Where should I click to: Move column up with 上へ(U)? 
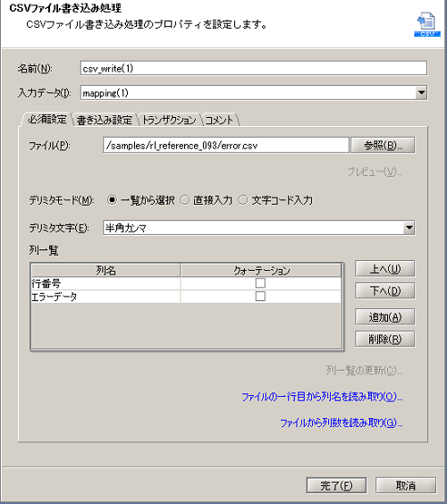[x=385, y=269]
